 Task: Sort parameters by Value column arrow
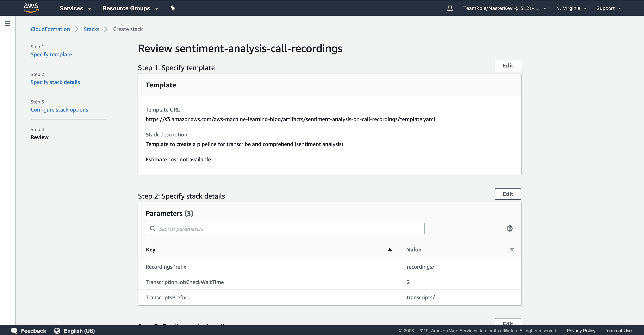coord(512,250)
